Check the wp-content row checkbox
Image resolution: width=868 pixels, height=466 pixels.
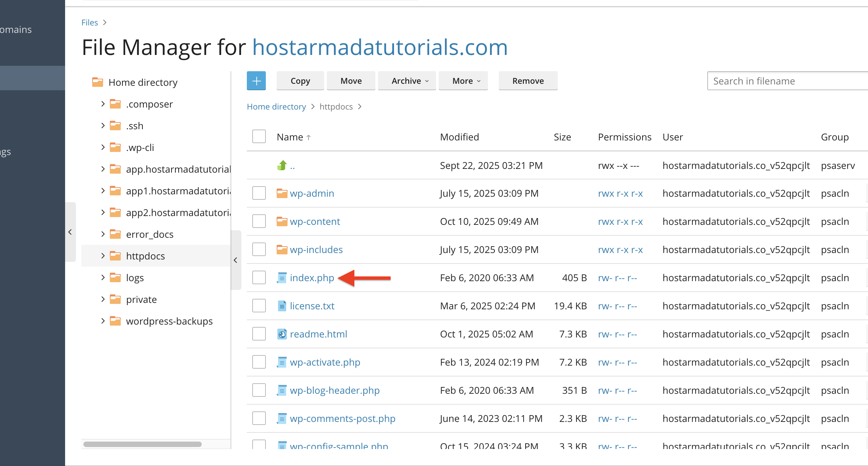coord(259,221)
